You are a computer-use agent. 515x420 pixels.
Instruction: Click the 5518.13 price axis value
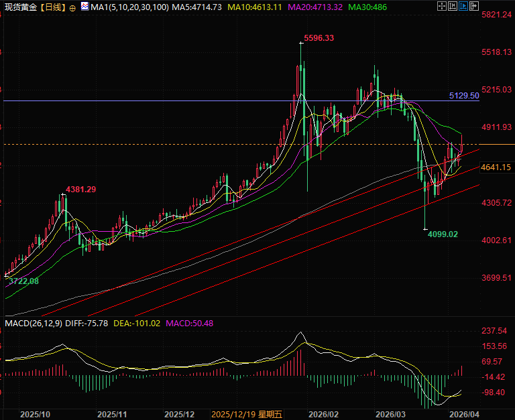(497, 52)
